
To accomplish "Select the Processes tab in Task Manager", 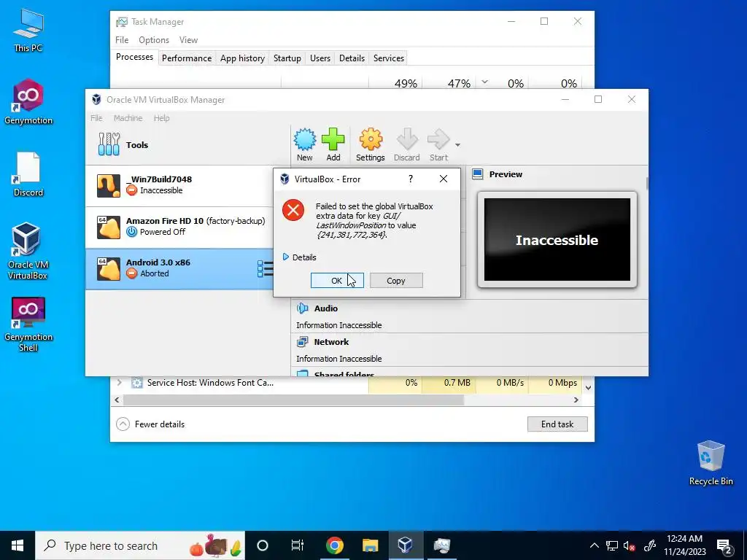I will pos(134,57).
